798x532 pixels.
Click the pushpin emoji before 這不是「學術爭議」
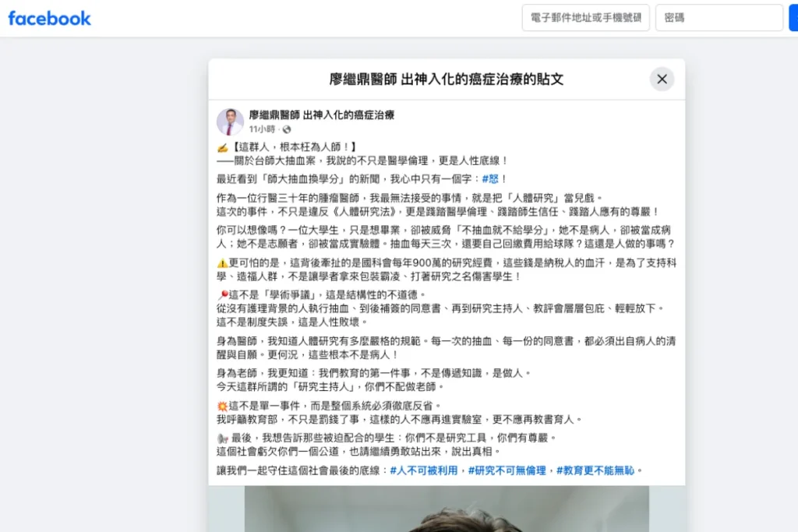[222, 295]
